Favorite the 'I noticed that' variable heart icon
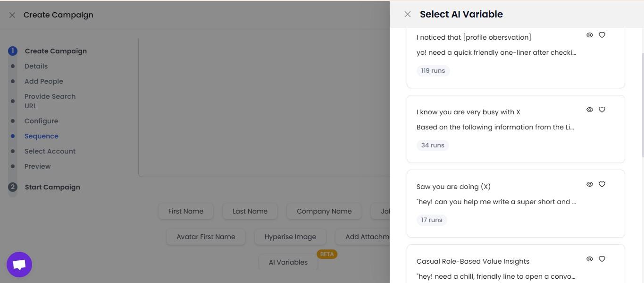Screen dimensions: 644x283 pos(602,35)
